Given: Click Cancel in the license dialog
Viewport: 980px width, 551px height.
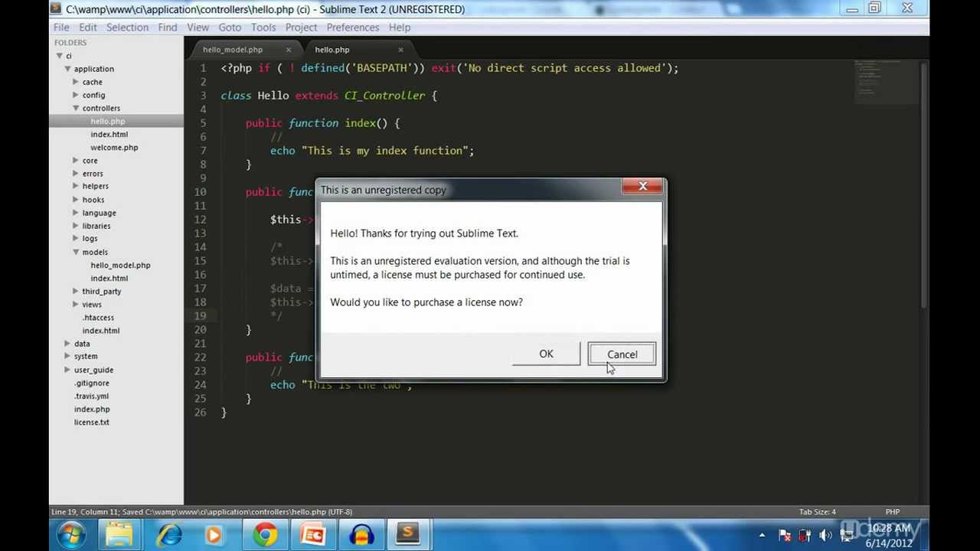Looking at the screenshot, I should [x=622, y=354].
